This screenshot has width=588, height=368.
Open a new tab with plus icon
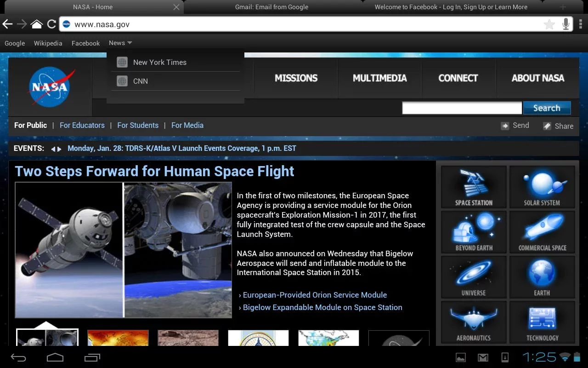pos(563,7)
